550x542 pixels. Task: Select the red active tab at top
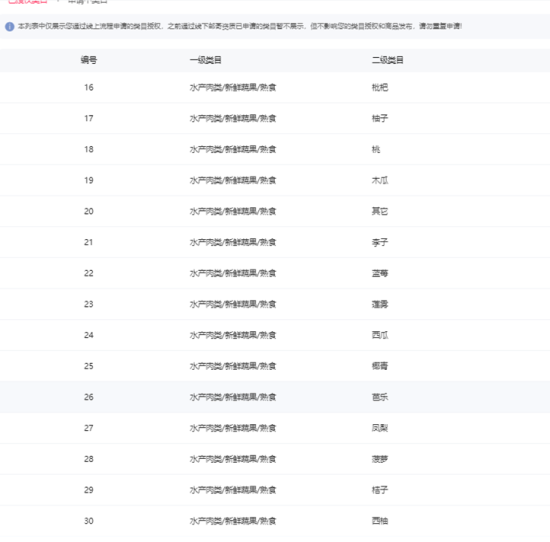click(x=28, y=1)
